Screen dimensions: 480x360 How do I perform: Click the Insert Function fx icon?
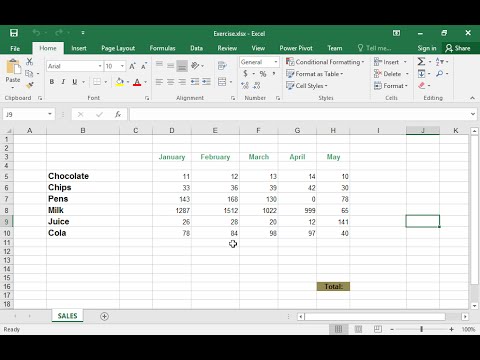point(118,114)
